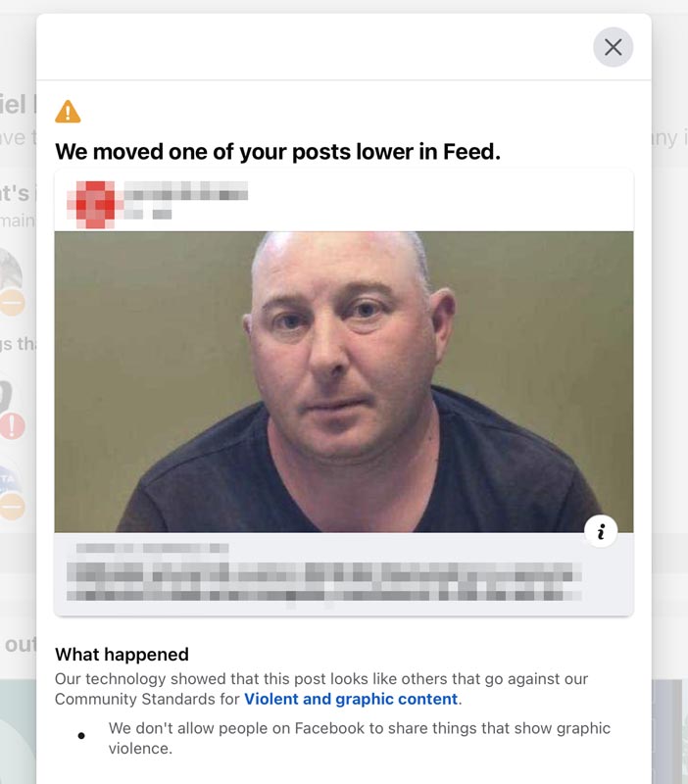688x784 pixels.
Task: Close the post notification dialog
Action: click(x=613, y=47)
